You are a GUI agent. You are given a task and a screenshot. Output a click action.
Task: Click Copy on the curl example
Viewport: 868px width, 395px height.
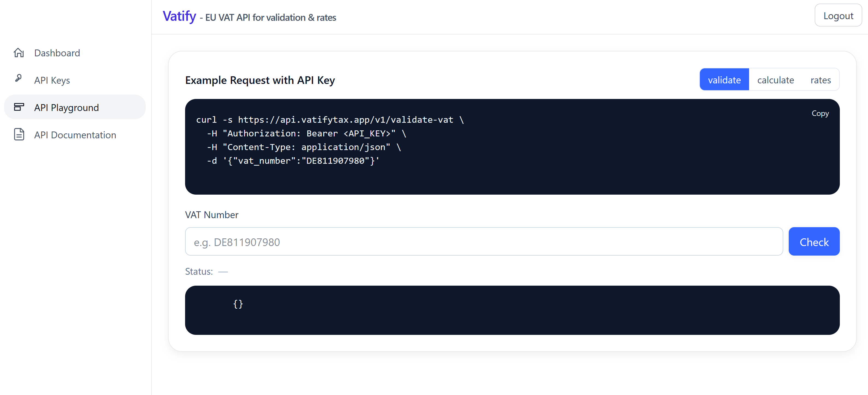pos(820,113)
